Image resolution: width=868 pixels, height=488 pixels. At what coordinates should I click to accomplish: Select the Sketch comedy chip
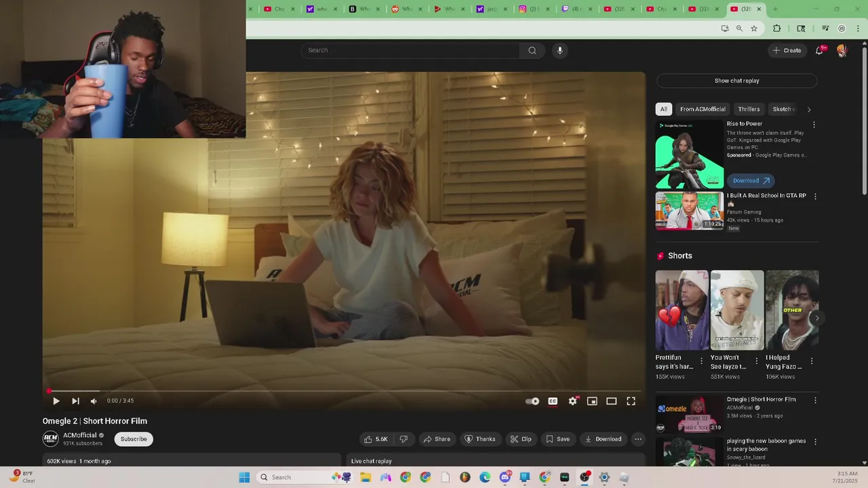click(x=784, y=109)
